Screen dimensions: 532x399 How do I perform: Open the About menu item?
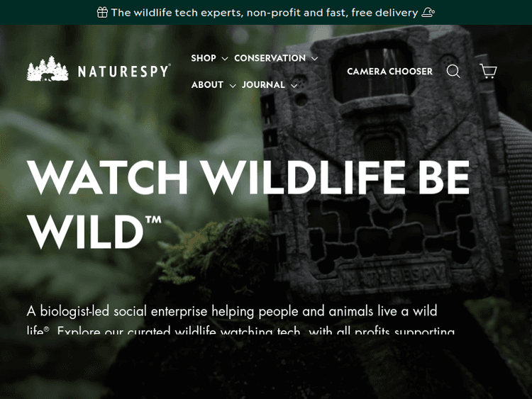tap(207, 85)
